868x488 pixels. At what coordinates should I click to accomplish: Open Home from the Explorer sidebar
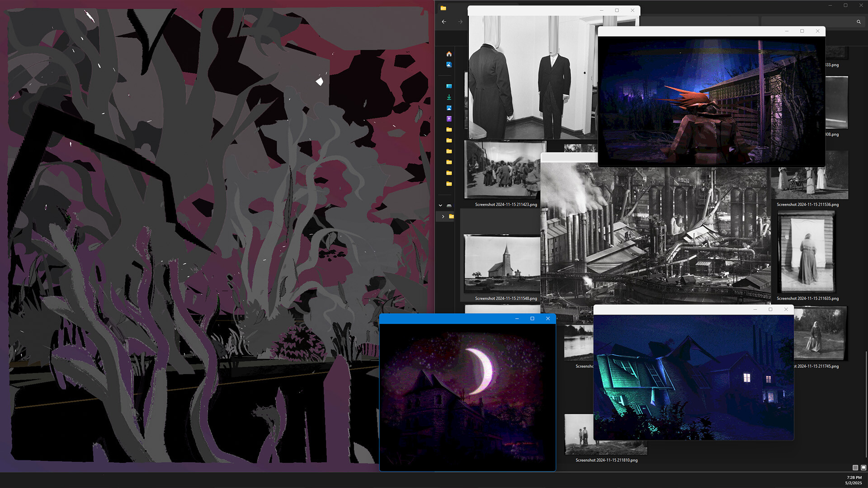point(449,53)
